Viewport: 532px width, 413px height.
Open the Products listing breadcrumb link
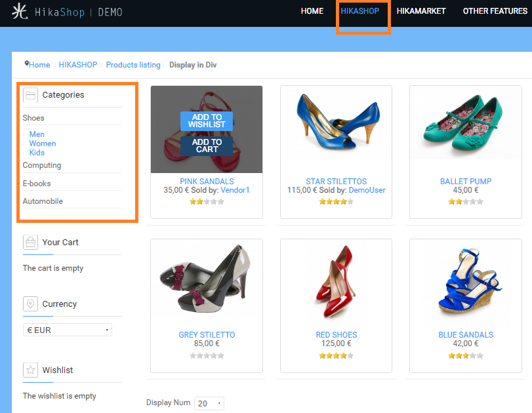(x=133, y=65)
